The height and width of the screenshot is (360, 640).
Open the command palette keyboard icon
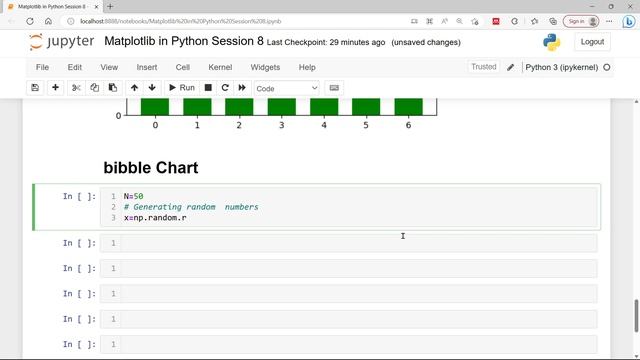pyautogui.click(x=334, y=88)
